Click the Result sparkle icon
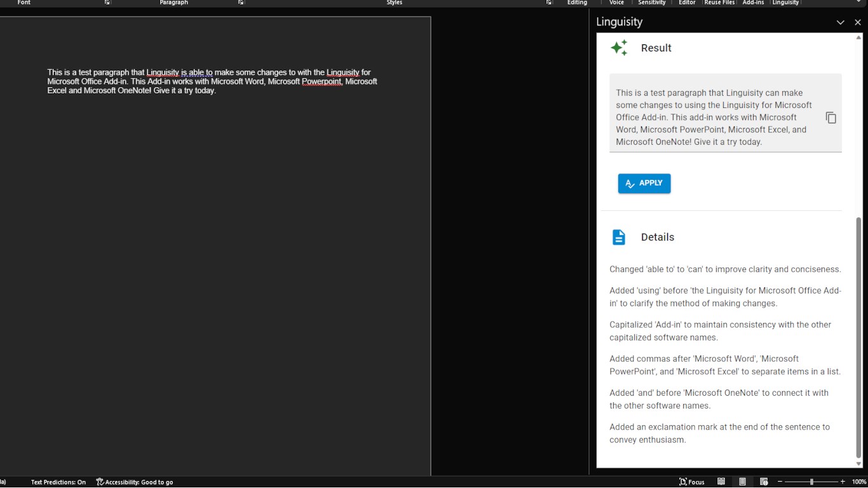The height and width of the screenshot is (488, 868). [619, 48]
